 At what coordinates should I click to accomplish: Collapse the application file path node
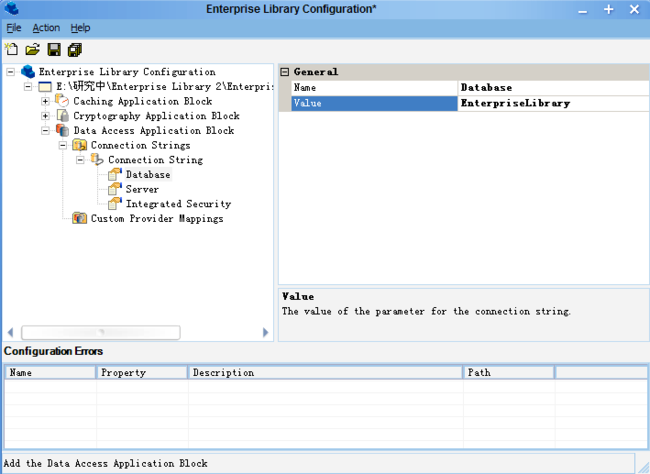28,87
